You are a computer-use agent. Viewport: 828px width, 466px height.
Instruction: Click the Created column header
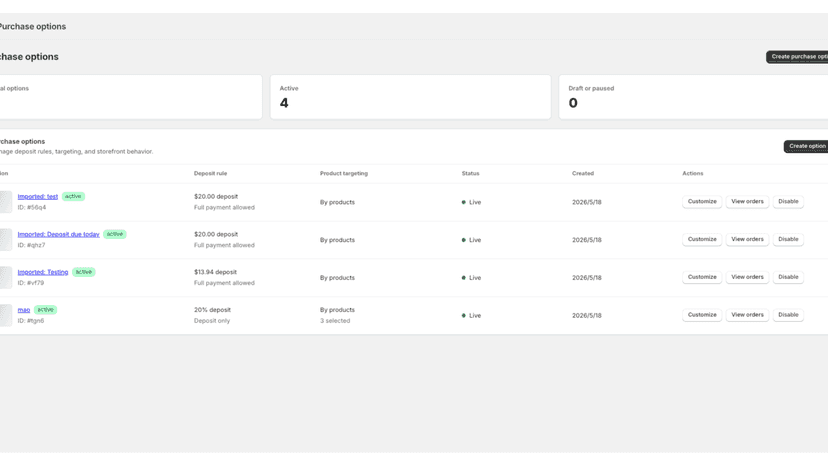[x=583, y=173]
